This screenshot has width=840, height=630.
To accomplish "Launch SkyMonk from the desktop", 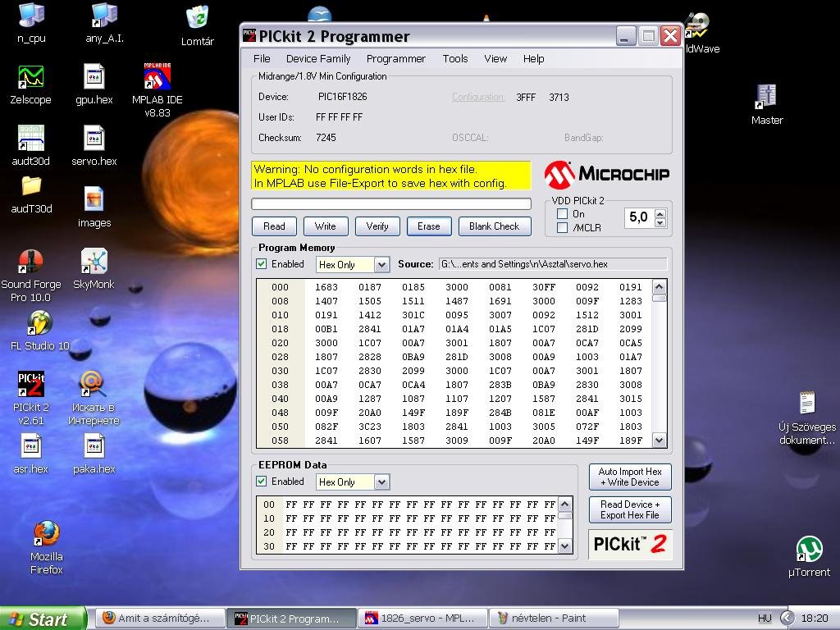I will coord(94,269).
